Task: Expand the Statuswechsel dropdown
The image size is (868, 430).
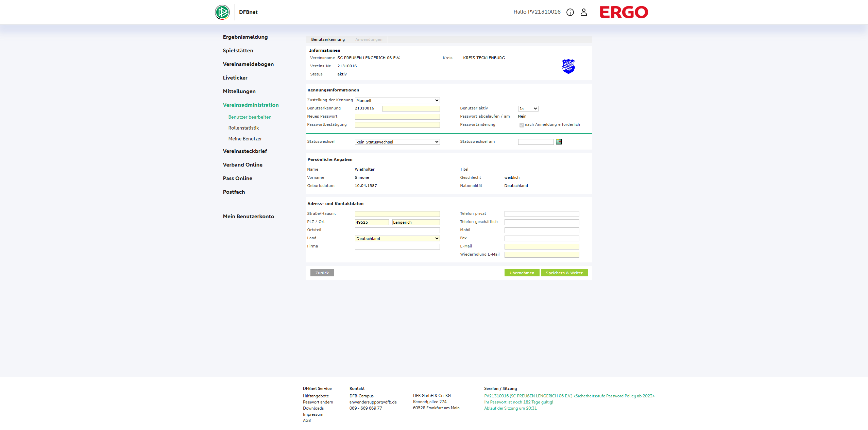Action: [x=397, y=142]
